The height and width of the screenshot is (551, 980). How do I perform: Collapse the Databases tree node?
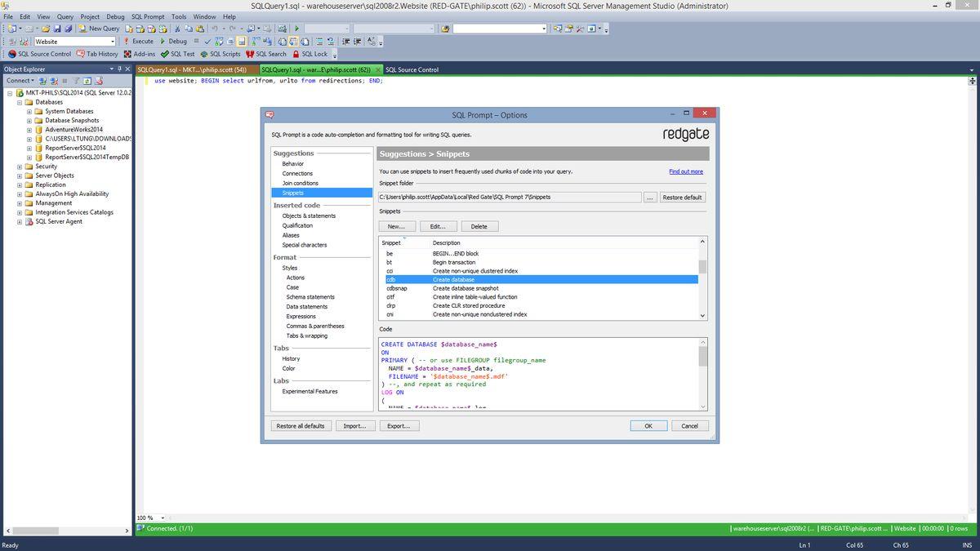coord(20,102)
